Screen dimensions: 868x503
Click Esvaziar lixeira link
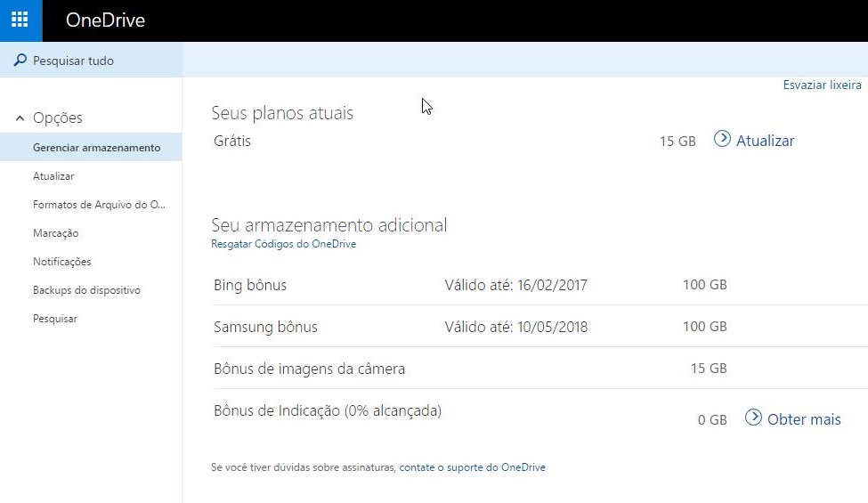pyautogui.click(x=822, y=85)
